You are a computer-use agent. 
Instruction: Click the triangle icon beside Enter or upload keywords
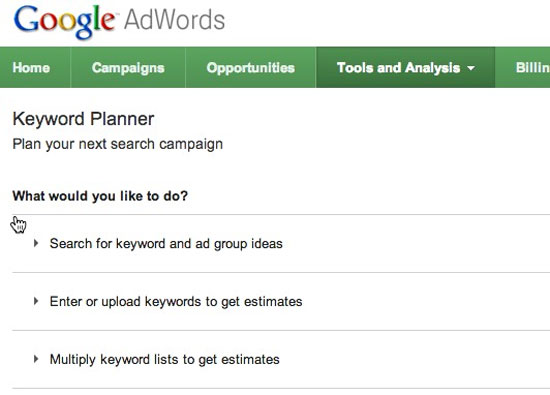click(36, 301)
